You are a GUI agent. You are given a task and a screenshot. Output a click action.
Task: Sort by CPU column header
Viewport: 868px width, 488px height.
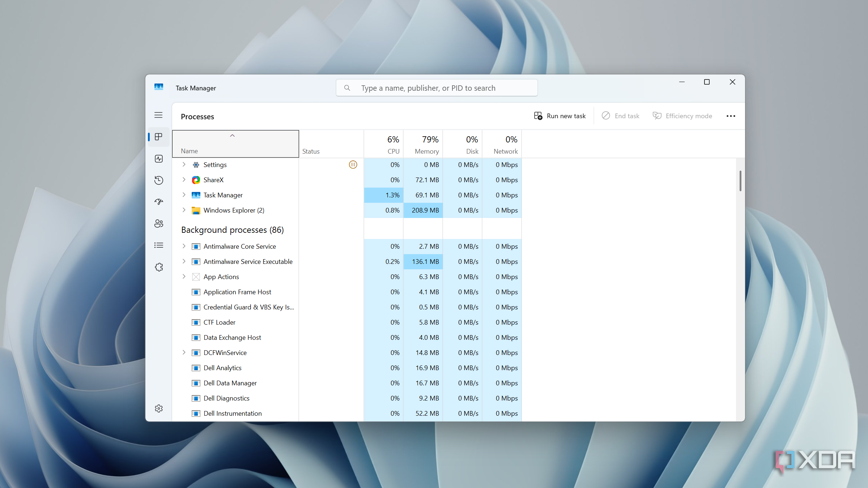[384, 144]
